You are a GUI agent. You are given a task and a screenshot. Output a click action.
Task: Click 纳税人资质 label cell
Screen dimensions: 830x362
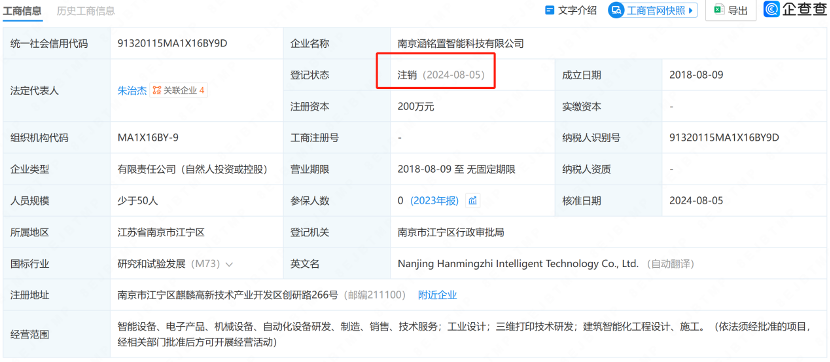(609, 169)
